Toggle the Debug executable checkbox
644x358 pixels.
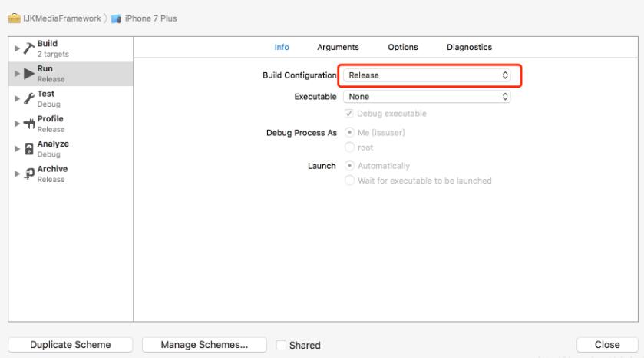350,114
